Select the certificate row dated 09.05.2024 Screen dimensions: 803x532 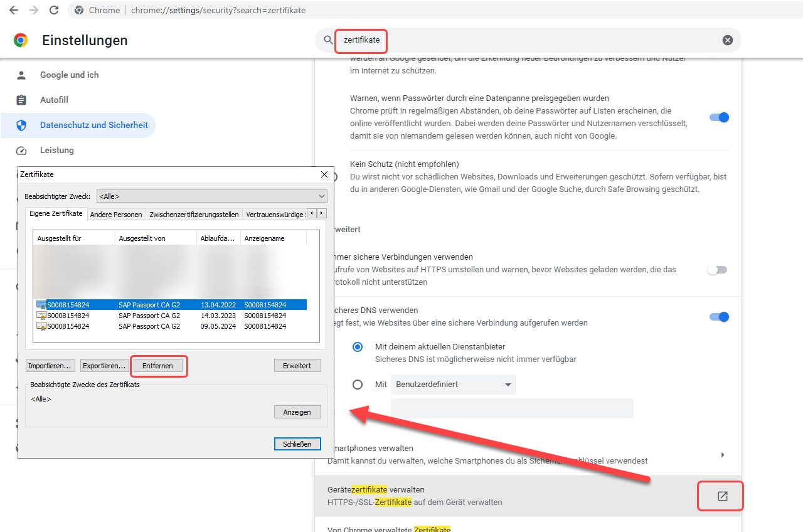tap(171, 326)
